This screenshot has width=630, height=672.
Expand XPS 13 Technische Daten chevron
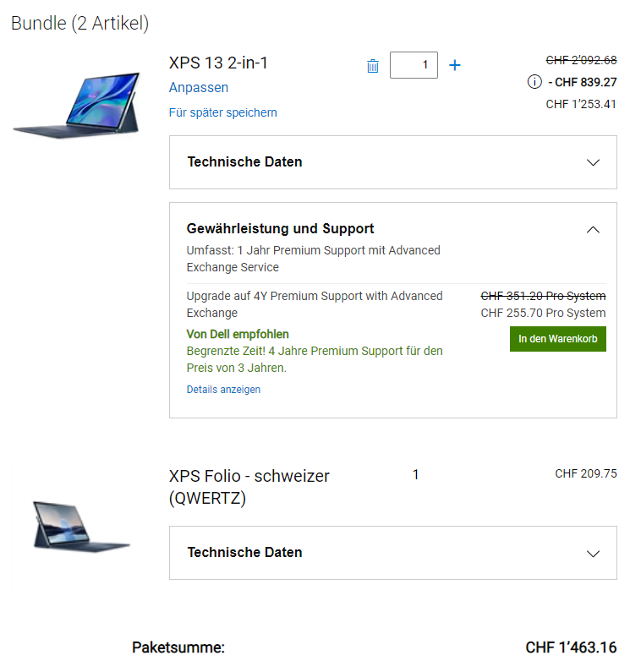[593, 162]
